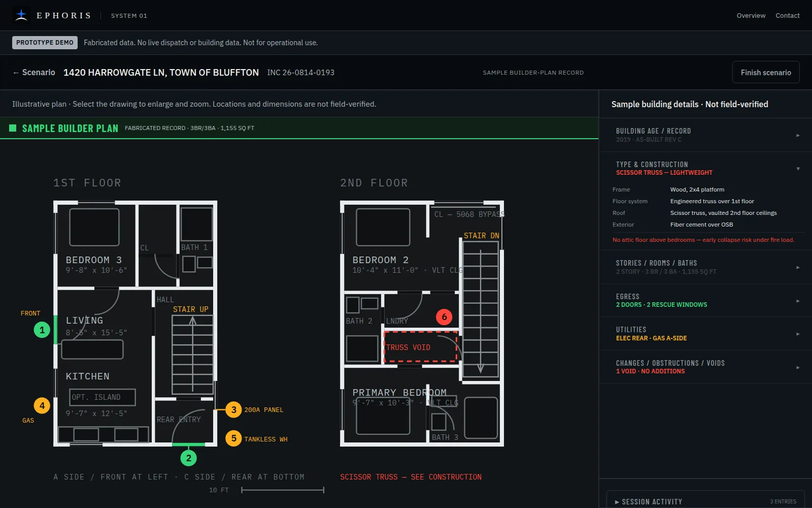Click the 10 FT scale bar

(x=283, y=490)
